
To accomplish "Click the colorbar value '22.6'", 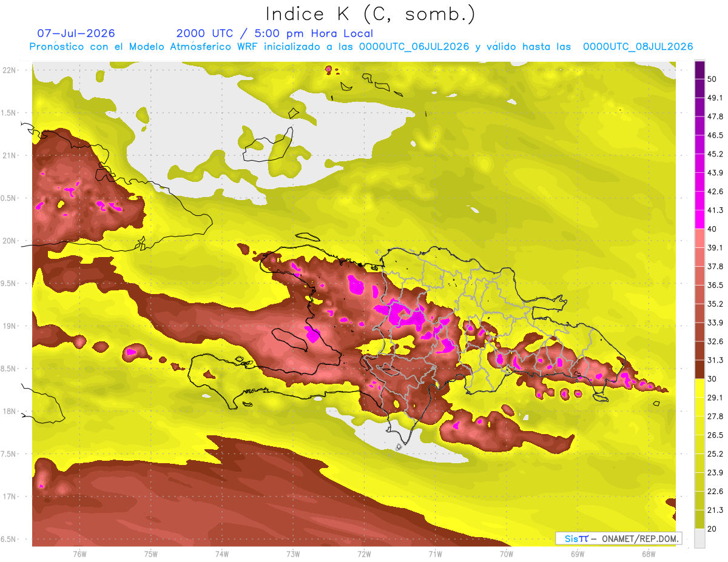I will coord(715,492).
